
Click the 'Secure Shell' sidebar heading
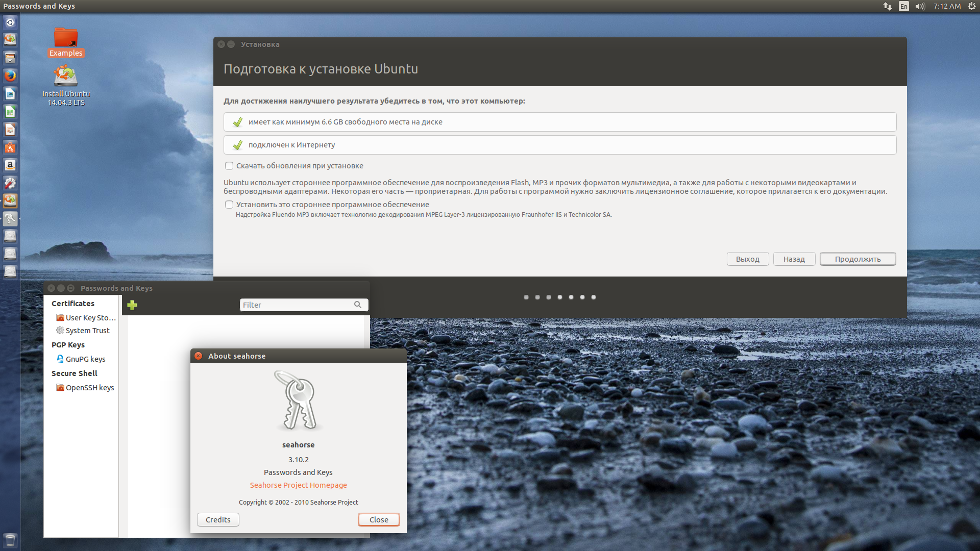click(74, 373)
